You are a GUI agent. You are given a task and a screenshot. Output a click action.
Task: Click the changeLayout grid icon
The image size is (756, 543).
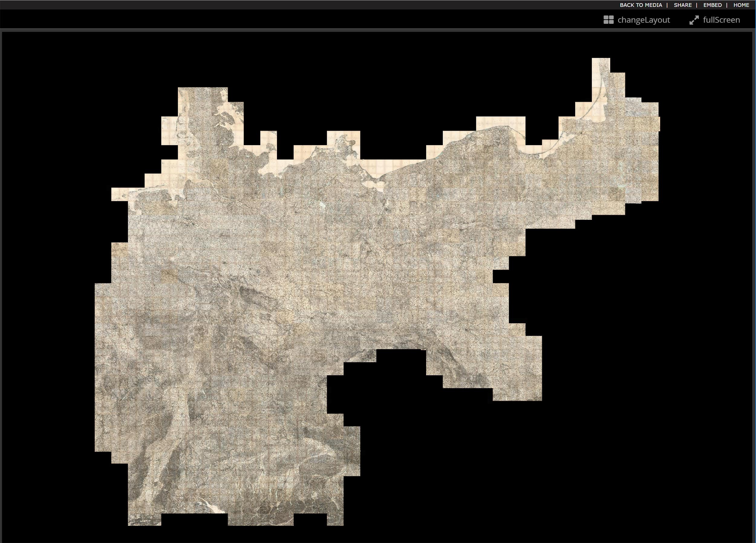pyautogui.click(x=608, y=20)
